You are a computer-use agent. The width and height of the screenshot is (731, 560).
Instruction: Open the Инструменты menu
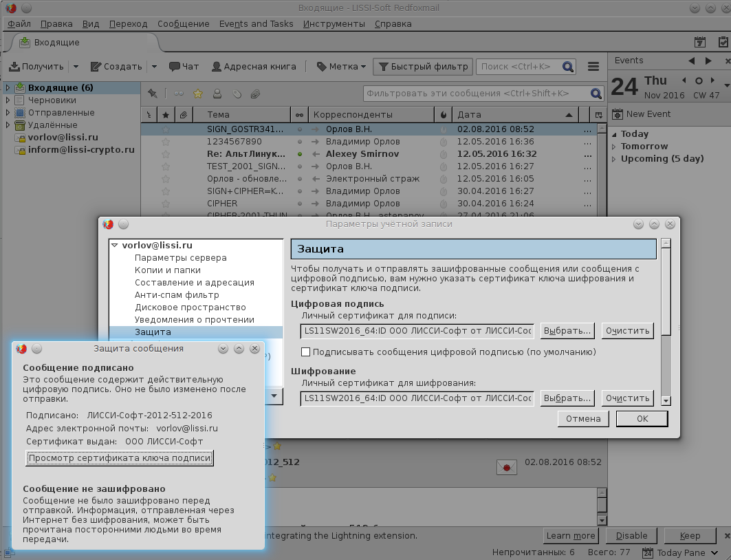coord(334,24)
